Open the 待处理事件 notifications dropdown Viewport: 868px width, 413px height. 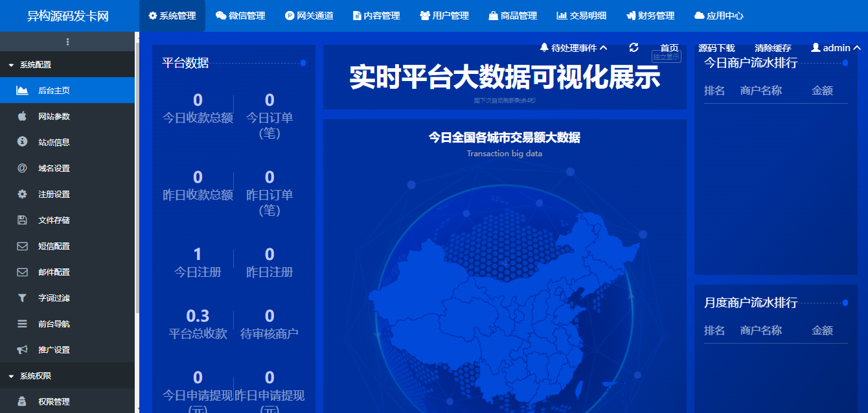pos(573,48)
